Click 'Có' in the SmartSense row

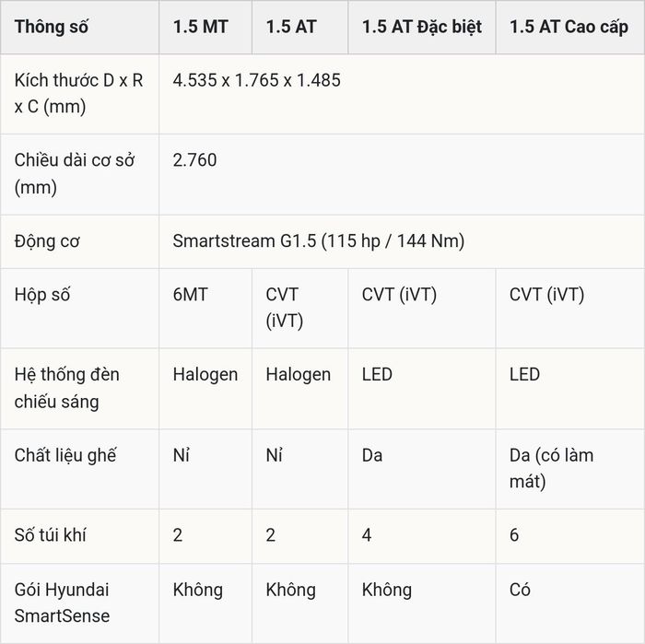pos(520,590)
